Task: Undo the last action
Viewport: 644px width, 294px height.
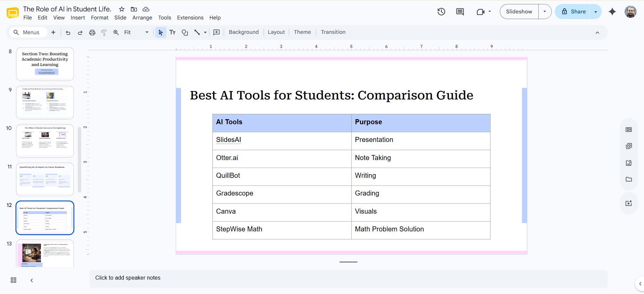Action: [68, 32]
